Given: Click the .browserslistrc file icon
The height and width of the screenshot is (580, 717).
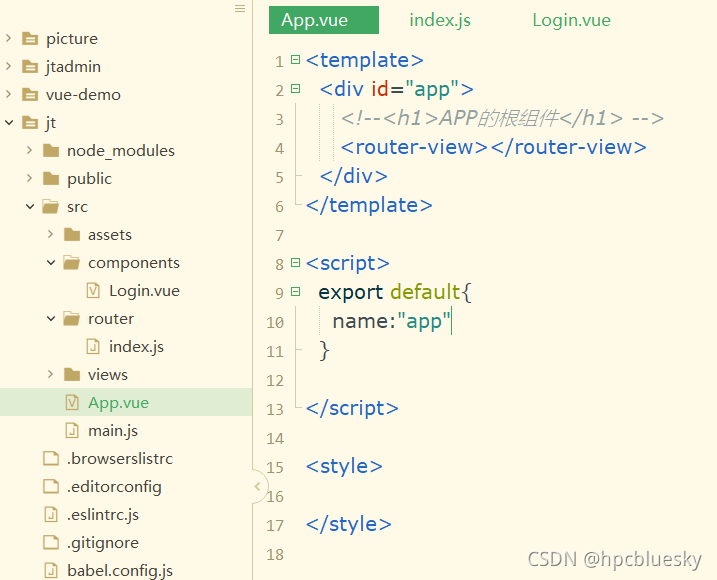Looking at the screenshot, I should tap(51, 458).
